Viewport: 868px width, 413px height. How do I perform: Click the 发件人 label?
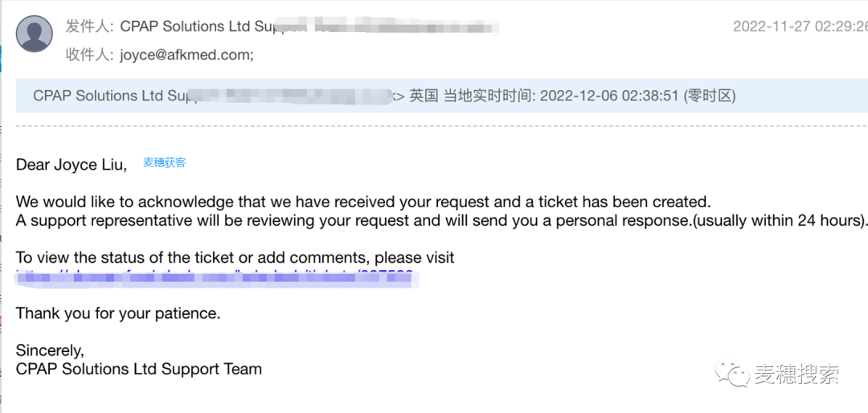click(90, 27)
